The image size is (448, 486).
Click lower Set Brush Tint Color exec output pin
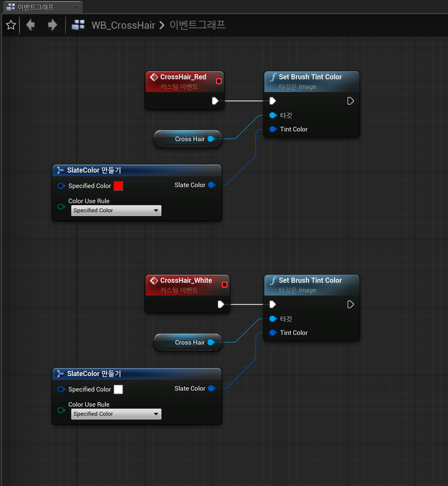pyautogui.click(x=351, y=304)
